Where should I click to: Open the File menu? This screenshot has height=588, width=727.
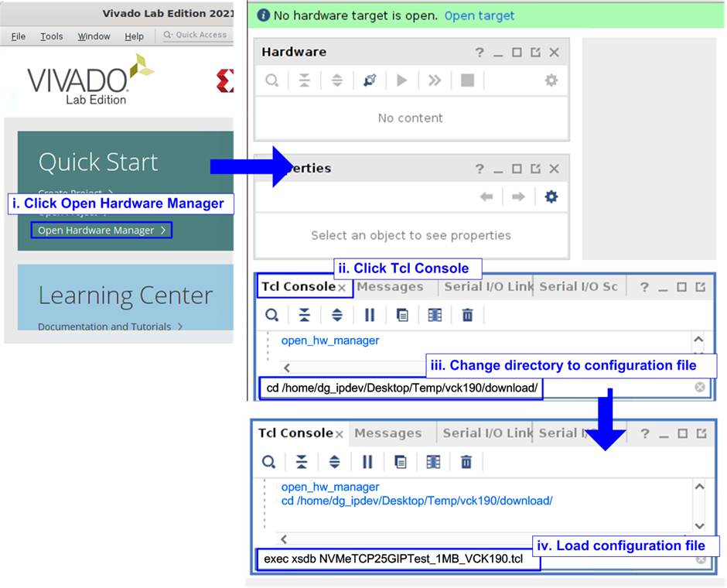click(x=19, y=36)
